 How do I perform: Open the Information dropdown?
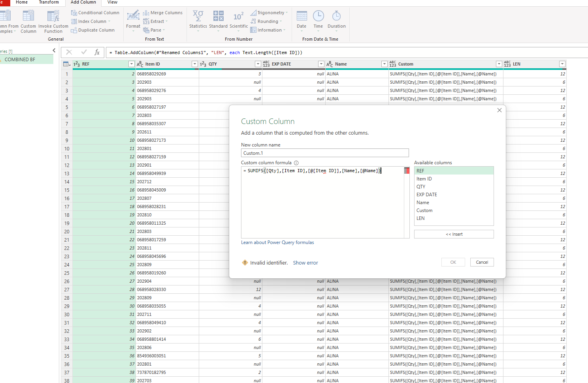tap(268, 30)
